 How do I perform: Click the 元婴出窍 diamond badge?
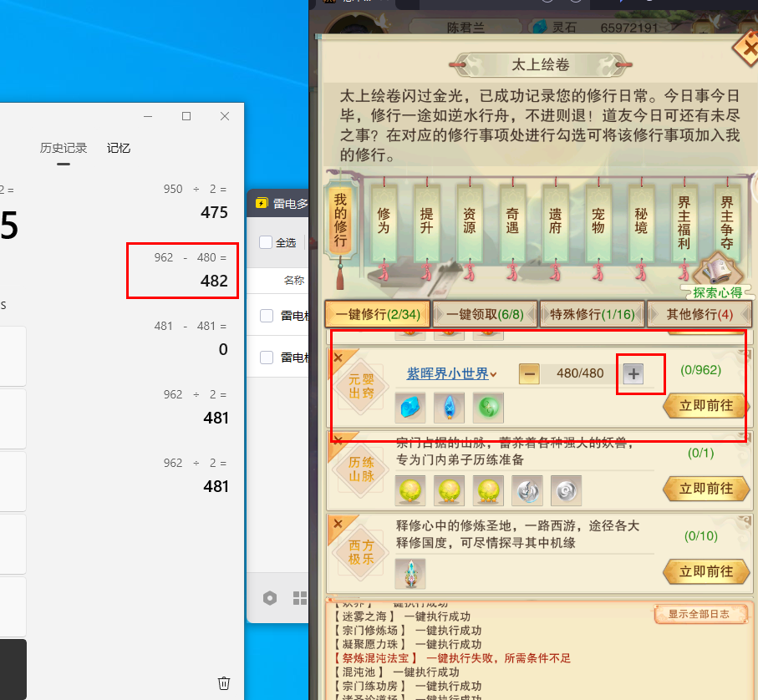361,387
